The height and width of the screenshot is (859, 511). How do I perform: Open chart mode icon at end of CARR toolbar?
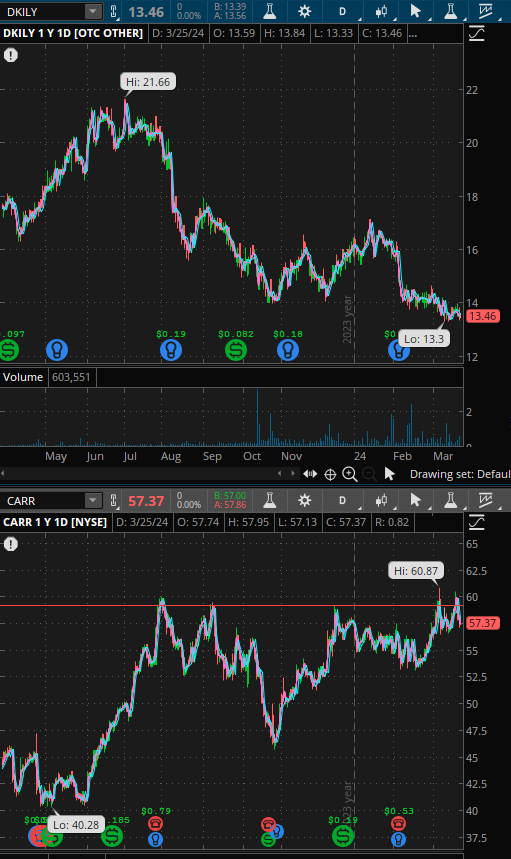click(485, 500)
